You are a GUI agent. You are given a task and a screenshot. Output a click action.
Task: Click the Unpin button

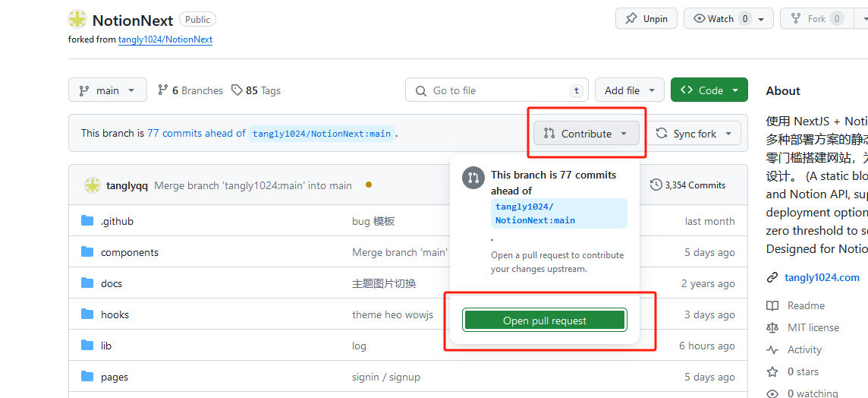(x=646, y=18)
